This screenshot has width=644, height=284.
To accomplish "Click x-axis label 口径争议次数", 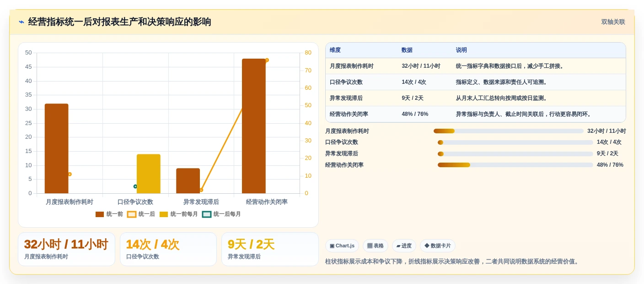I will [135, 202].
